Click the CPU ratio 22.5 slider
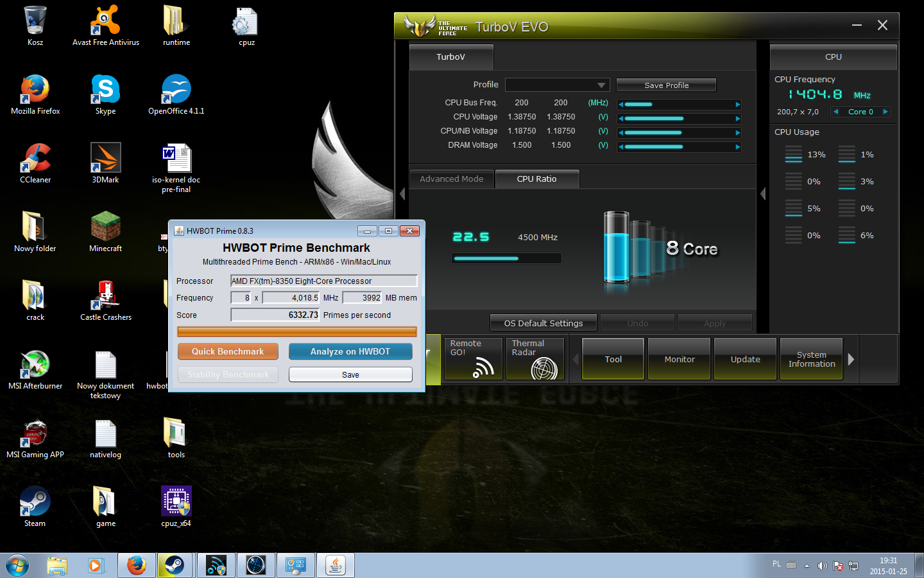The image size is (924, 578). tap(507, 258)
